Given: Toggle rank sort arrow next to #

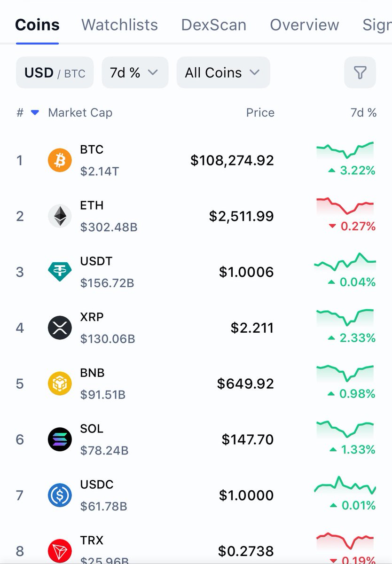Looking at the screenshot, I should (x=35, y=113).
